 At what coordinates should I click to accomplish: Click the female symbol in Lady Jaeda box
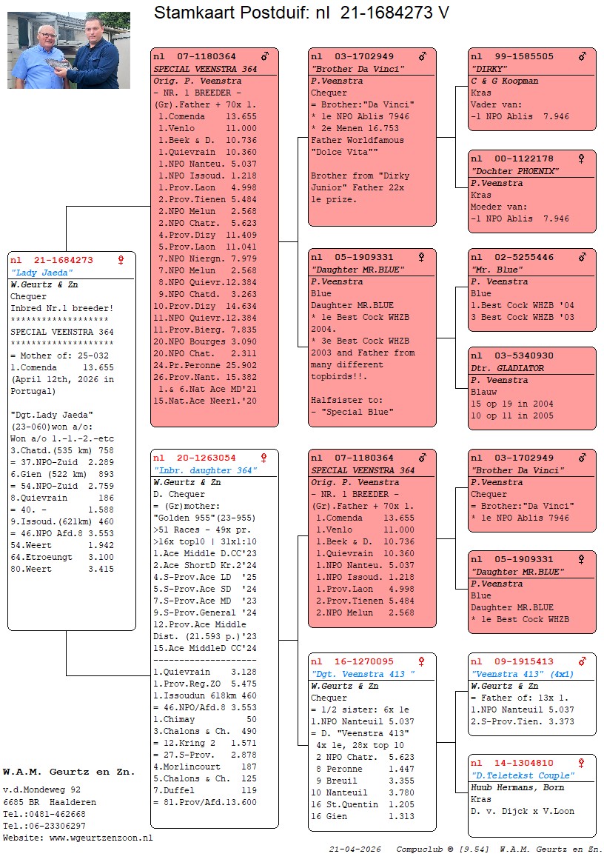pos(121,261)
